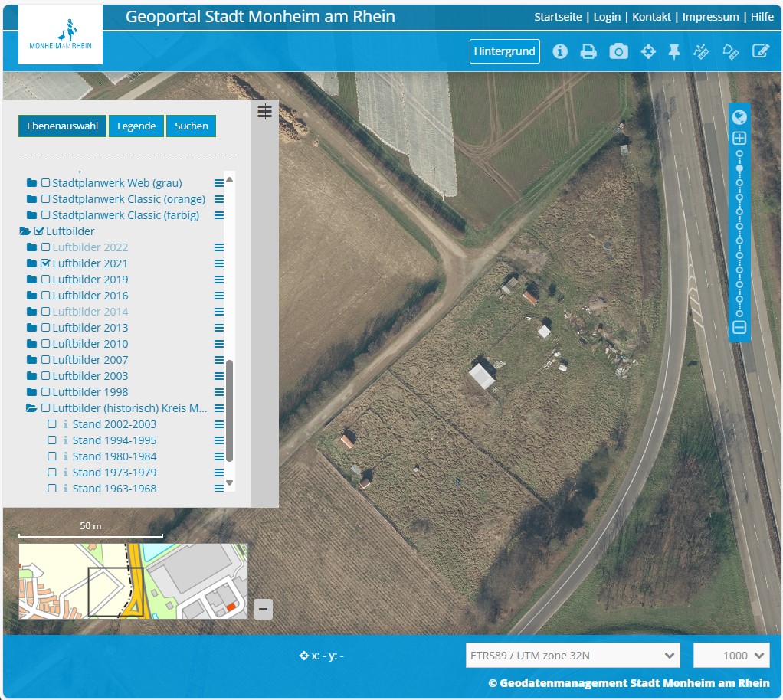Click the layer list scroll-down arrow
Viewport: 783px width, 700px height.
230,482
